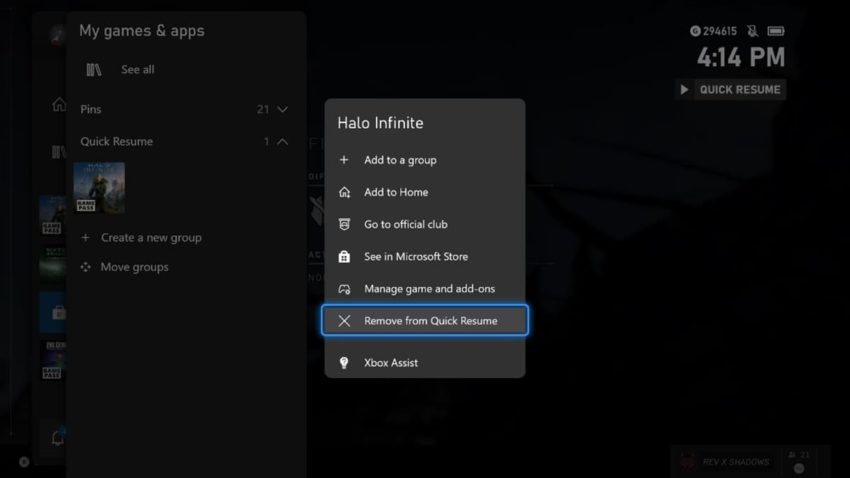
Task: Click the club shield icon in the menu
Action: pyautogui.click(x=344, y=224)
